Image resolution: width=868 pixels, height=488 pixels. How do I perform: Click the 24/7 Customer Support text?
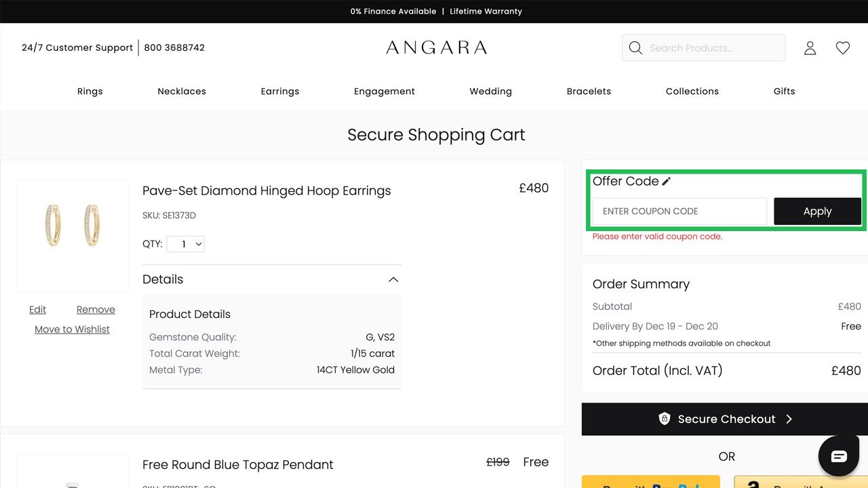[x=77, y=47]
